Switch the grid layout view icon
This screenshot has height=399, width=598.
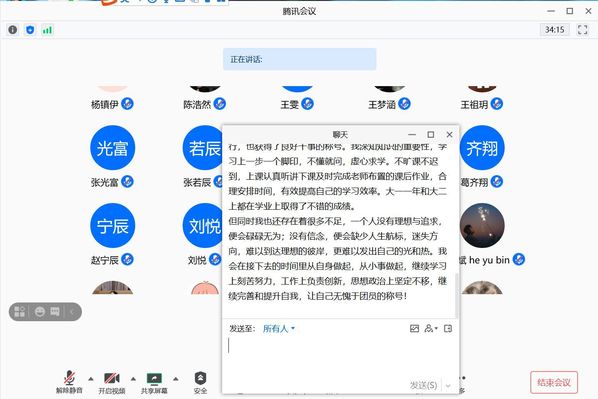20,312
